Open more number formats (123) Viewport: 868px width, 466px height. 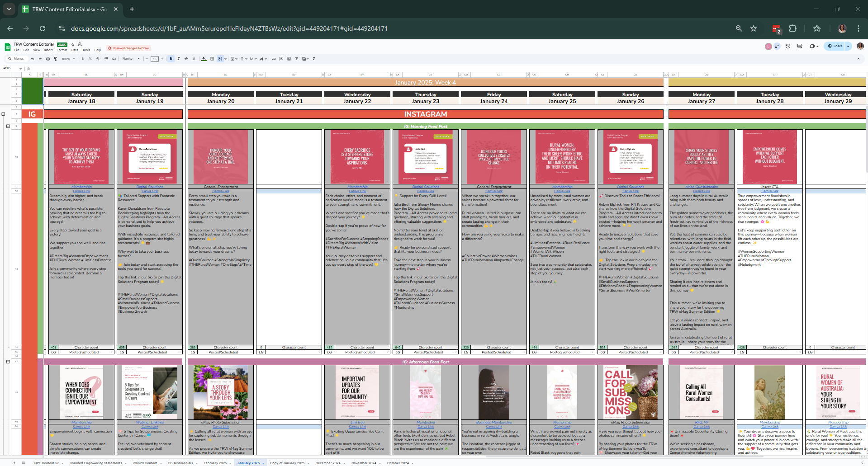pos(114,59)
